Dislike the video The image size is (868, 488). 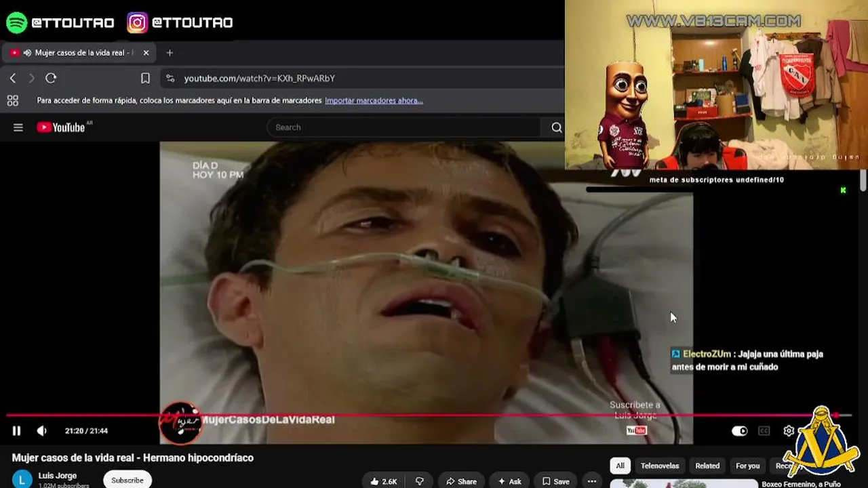419,481
